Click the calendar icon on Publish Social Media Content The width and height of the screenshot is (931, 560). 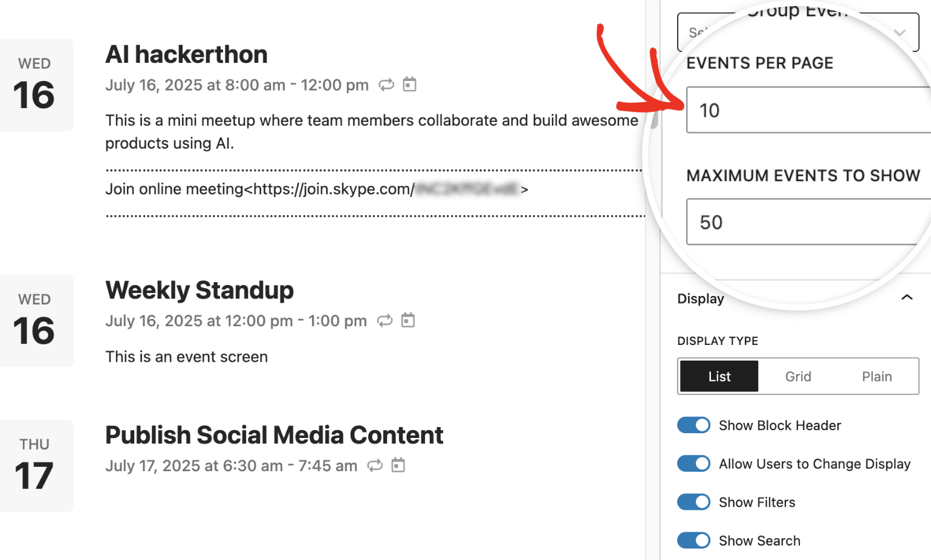click(x=398, y=465)
